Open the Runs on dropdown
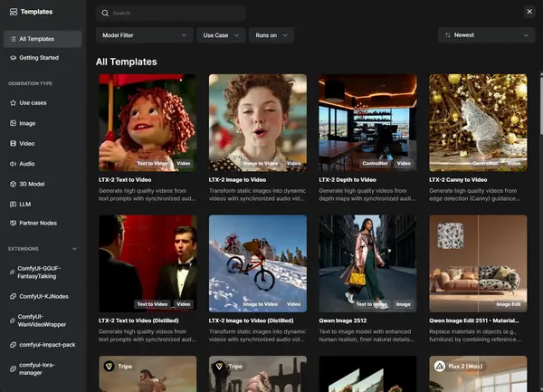 coord(271,35)
